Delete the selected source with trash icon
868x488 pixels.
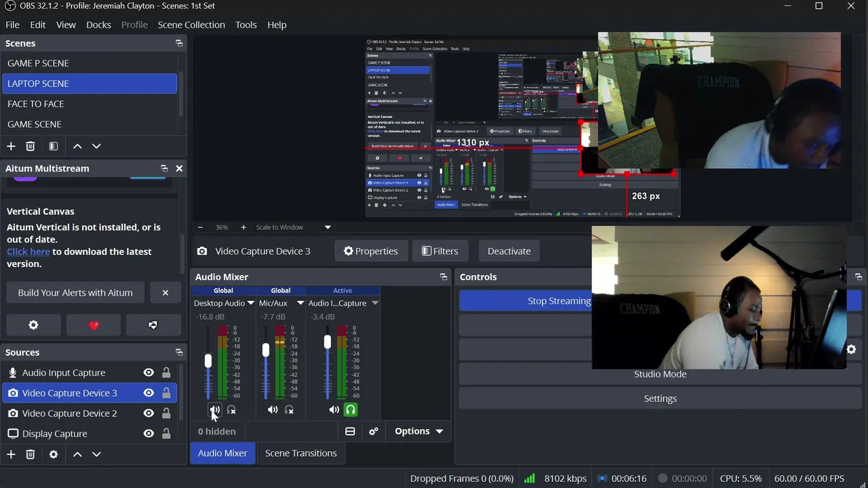tap(31, 454)
